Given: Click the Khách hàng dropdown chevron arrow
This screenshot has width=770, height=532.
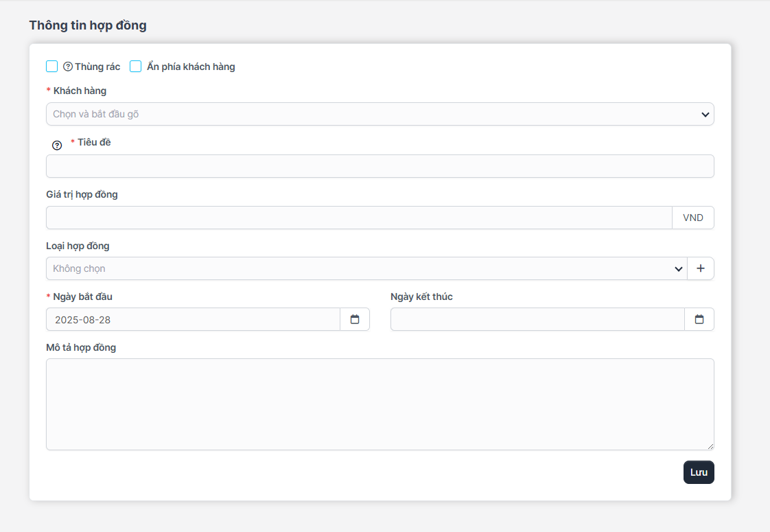Looking at the screenshot, I should click(x=705, y=115).
